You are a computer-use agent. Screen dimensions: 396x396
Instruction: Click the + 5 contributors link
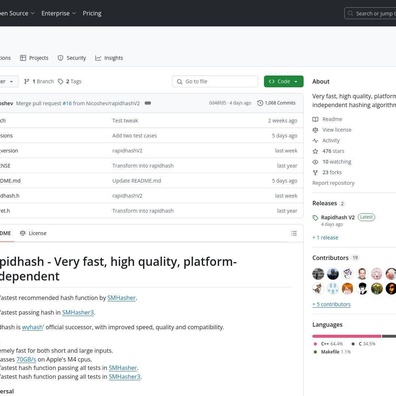331,304
